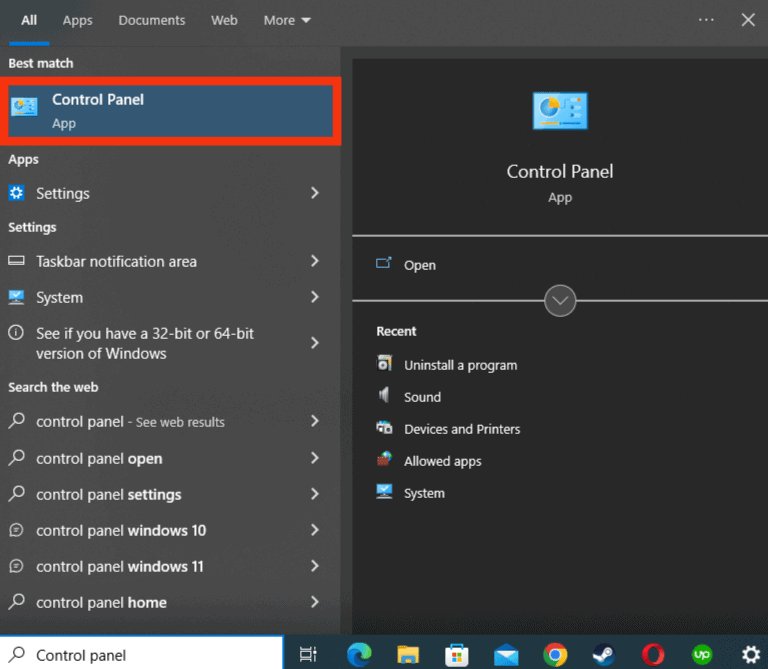Switch to the Documents search tab
The image size is (768, 669).
152,20
